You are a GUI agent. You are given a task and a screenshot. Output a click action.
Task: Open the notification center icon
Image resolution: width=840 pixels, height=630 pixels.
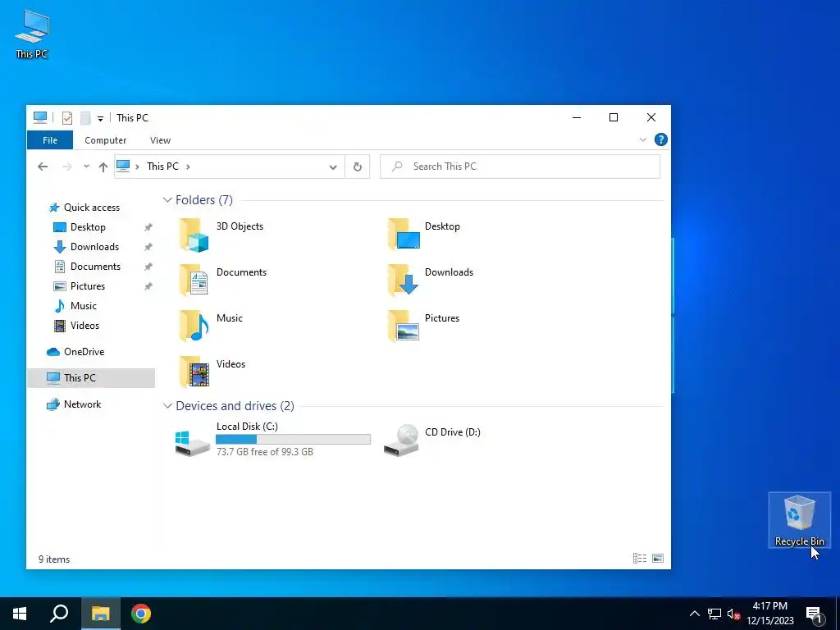(x=815, y=614)
